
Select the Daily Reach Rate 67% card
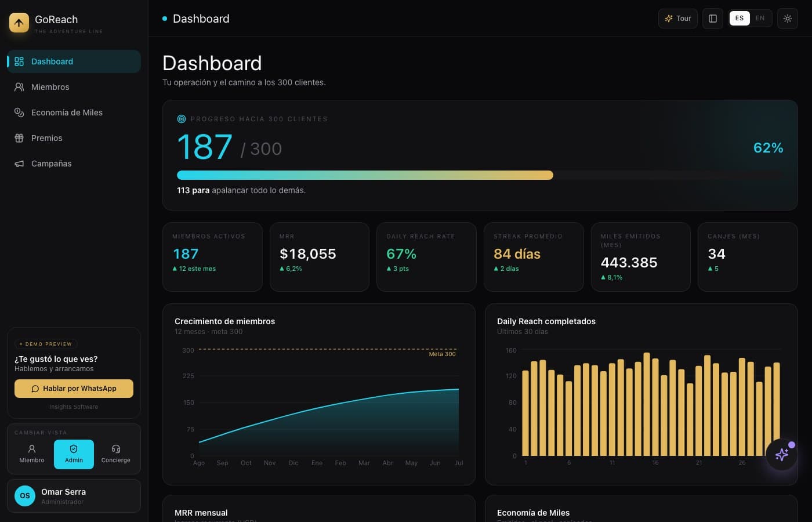pos(426,257)
